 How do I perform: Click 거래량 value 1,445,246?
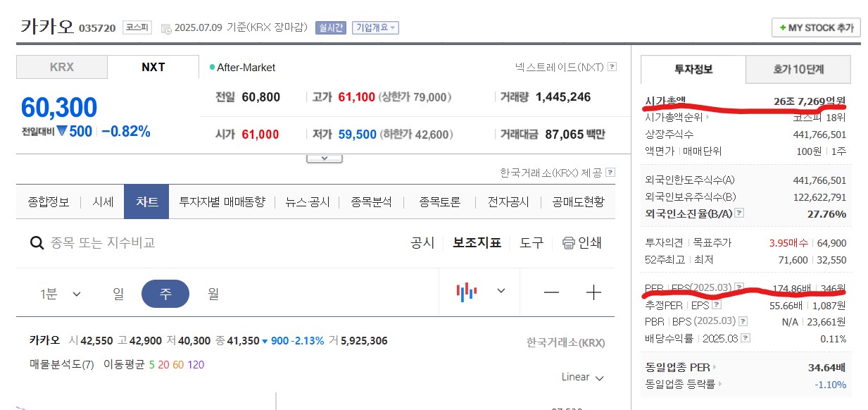(x=563, y=97)
